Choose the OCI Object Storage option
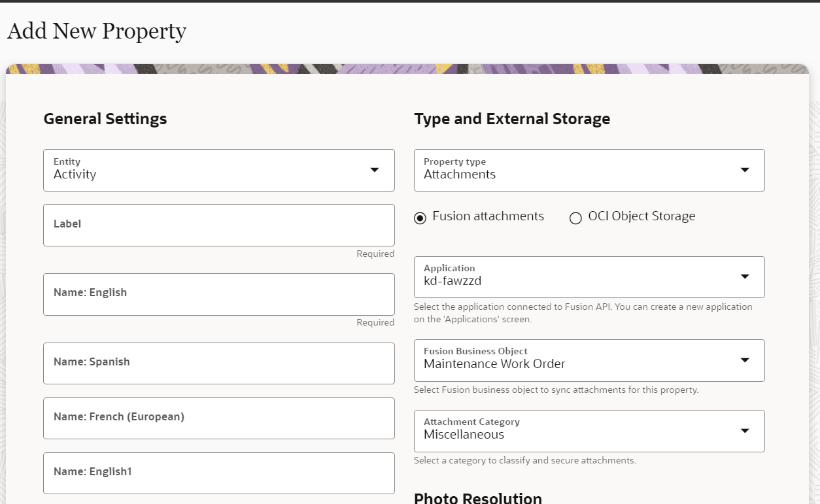Image resolution: width=820 pixels, height=504 pixels. tap(575, 218)
